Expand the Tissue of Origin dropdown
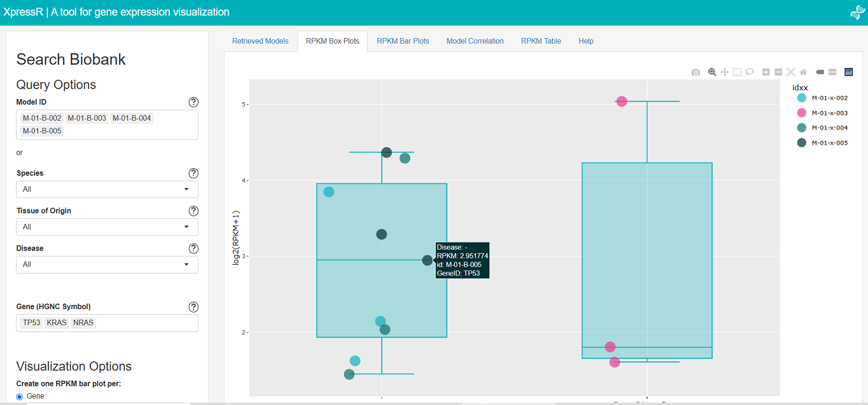 point(107,227)
